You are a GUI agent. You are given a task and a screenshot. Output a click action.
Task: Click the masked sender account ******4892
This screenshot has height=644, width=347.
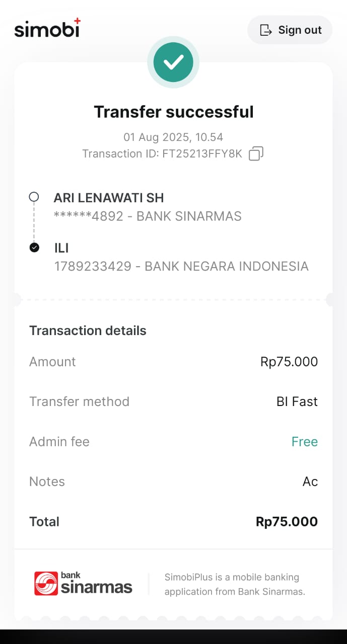(89, 216)
